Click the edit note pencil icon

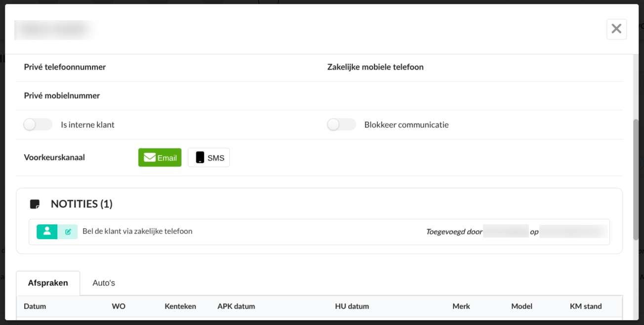click(x=68, y=232)
